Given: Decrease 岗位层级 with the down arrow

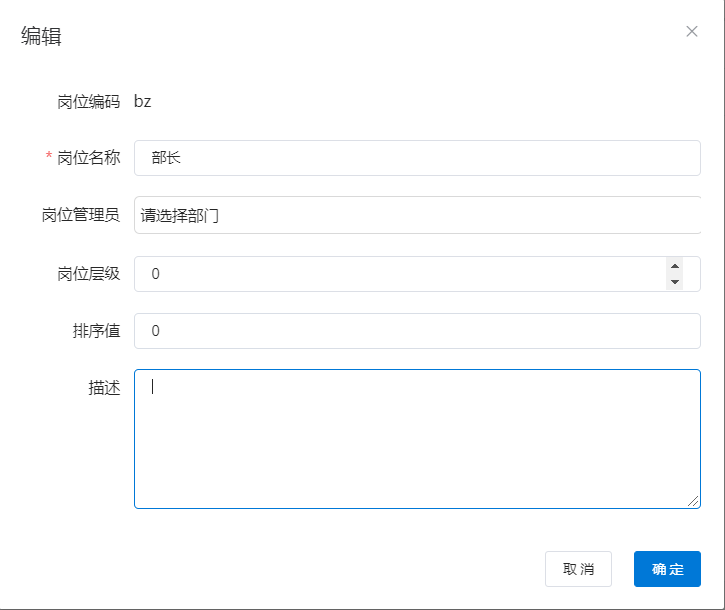Looking at the screenshot, I should click(675, 282).
